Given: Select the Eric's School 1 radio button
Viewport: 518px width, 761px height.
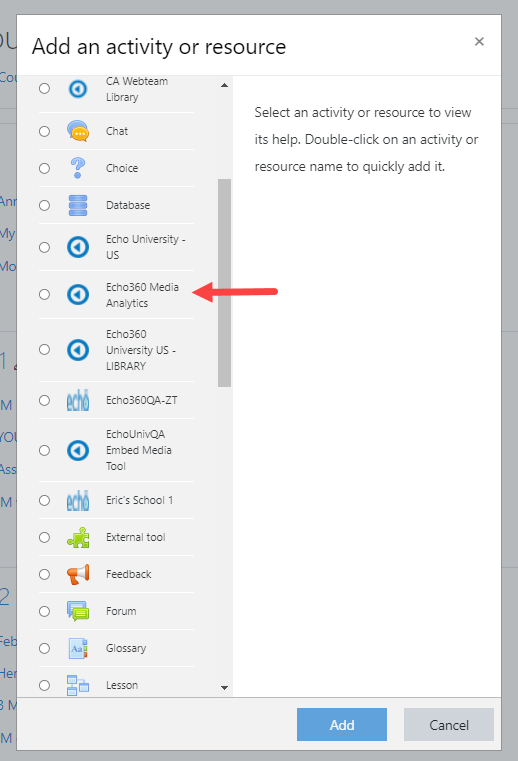Looking at the screenshot, I should [x=44, y=500].
